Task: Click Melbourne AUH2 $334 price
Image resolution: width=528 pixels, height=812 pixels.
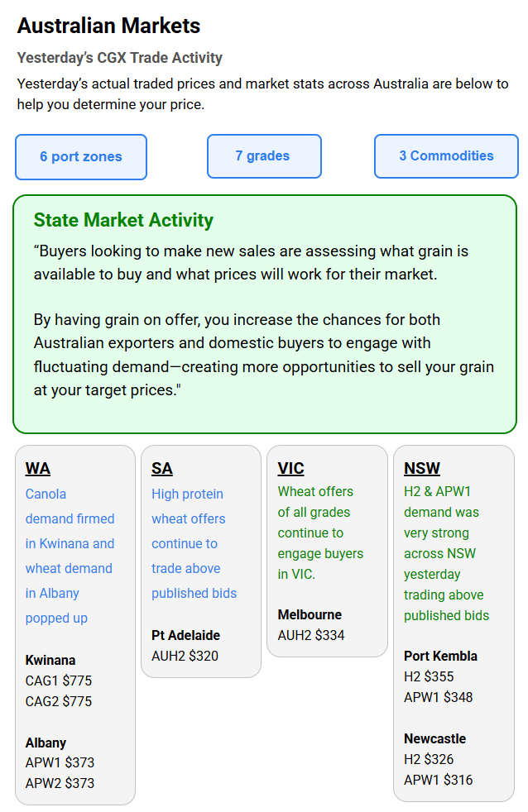Action: [311, 635]
